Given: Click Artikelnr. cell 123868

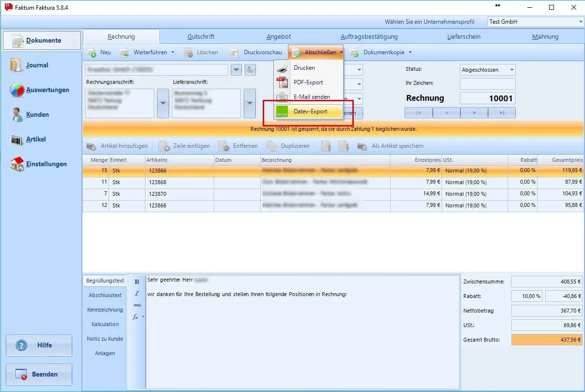Looking at the screenshot, I should [x=179, y=182].
